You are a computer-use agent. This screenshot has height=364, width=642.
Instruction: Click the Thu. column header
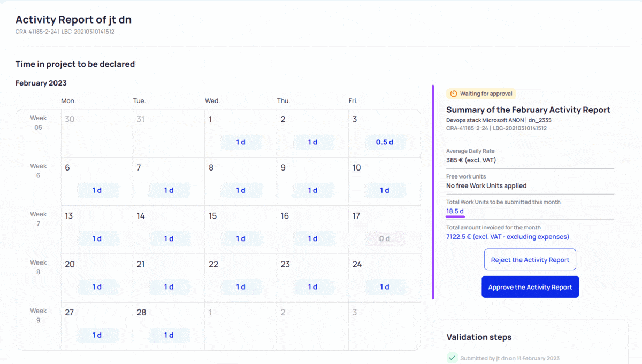point(284,100)
